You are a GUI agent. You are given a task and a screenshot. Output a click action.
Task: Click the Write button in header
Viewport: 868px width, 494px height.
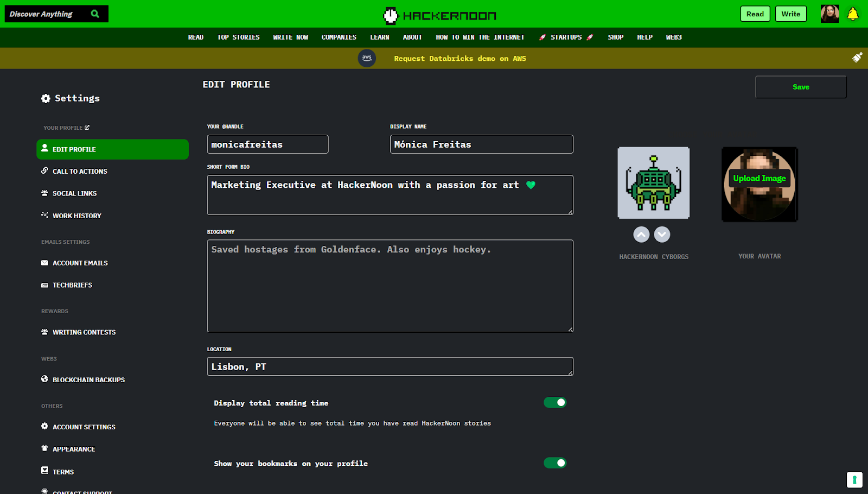[791, 14]
